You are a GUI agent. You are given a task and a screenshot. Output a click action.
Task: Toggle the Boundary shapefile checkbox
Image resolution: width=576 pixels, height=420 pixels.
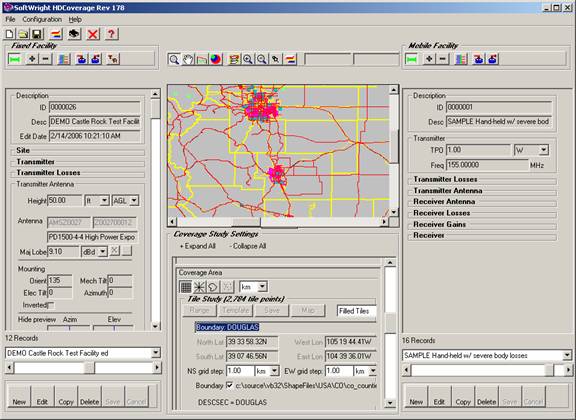click(230, 385)
